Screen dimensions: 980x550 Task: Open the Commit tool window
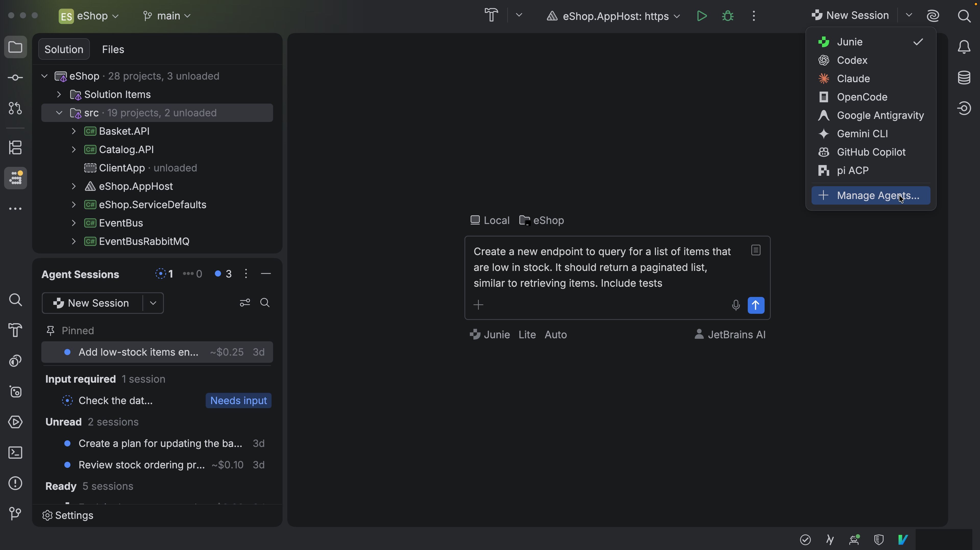(15, 78)
